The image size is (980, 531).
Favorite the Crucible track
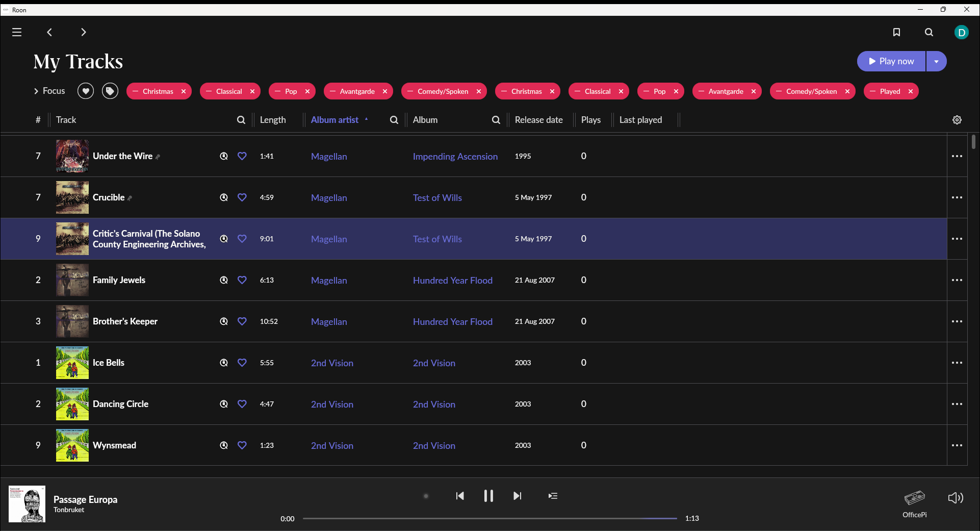(x=242, y=197)
